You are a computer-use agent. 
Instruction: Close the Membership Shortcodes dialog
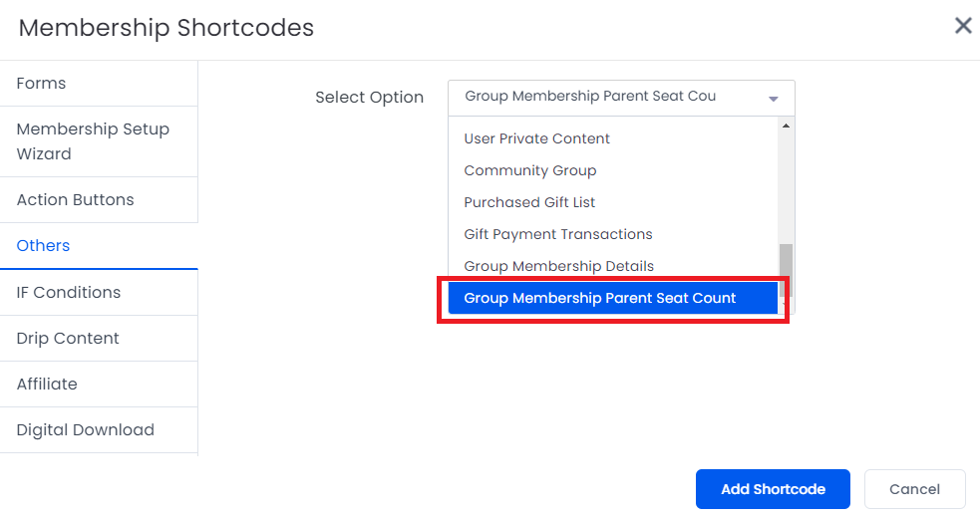pyautogui.click(x=963, y=26)
